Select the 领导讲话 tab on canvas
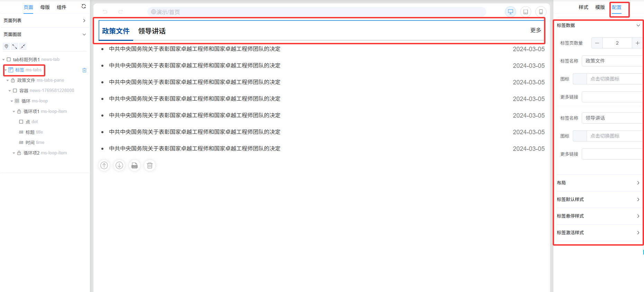644x292 pixels. pos(152,31)
